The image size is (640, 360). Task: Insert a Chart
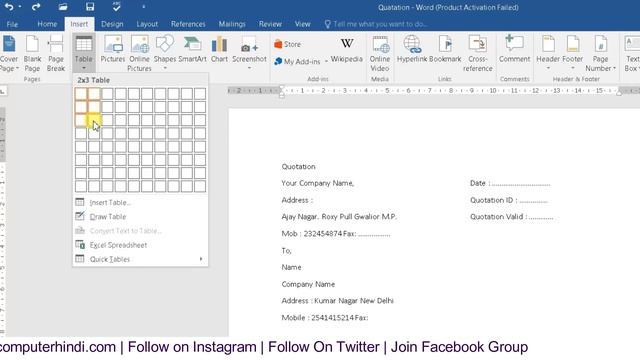coord(219,49)
